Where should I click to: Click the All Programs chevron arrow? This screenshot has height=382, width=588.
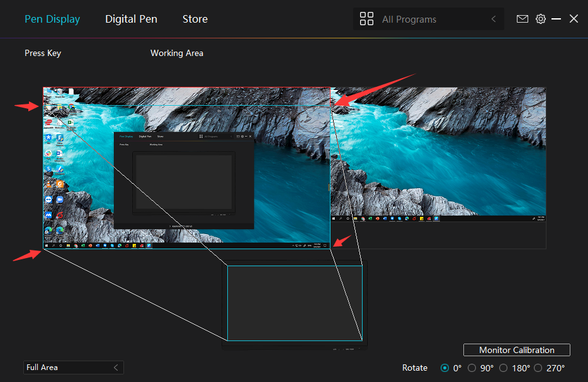coord(494,19)
